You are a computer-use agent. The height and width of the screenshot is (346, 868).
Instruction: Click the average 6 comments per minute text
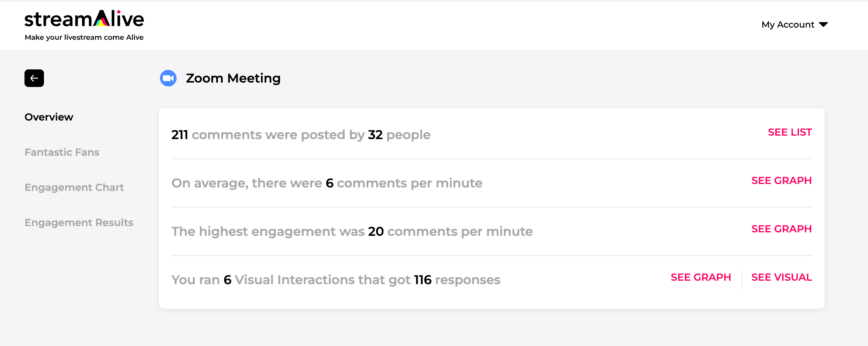(327, 183)
